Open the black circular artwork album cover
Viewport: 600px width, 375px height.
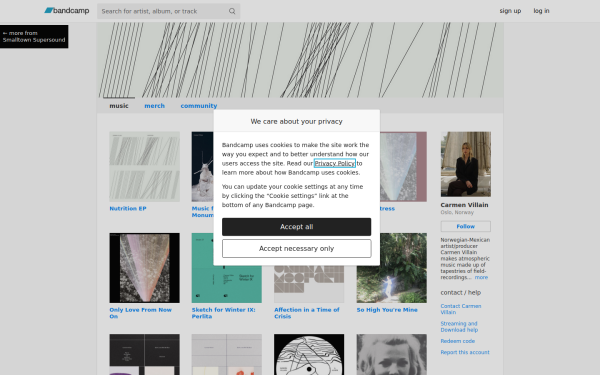click(309, 355)
